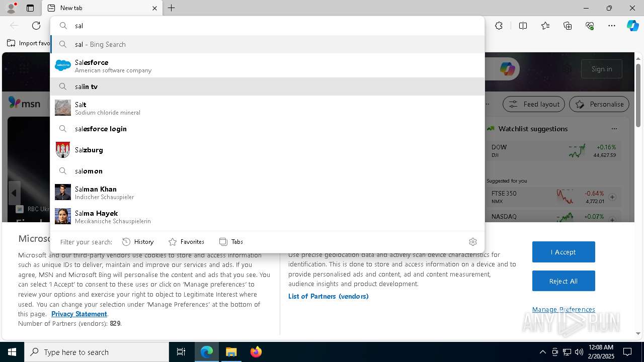Open the notifications center icon
Image resolution: width=644 pixels, height=362 pixels.
point(627,352)
